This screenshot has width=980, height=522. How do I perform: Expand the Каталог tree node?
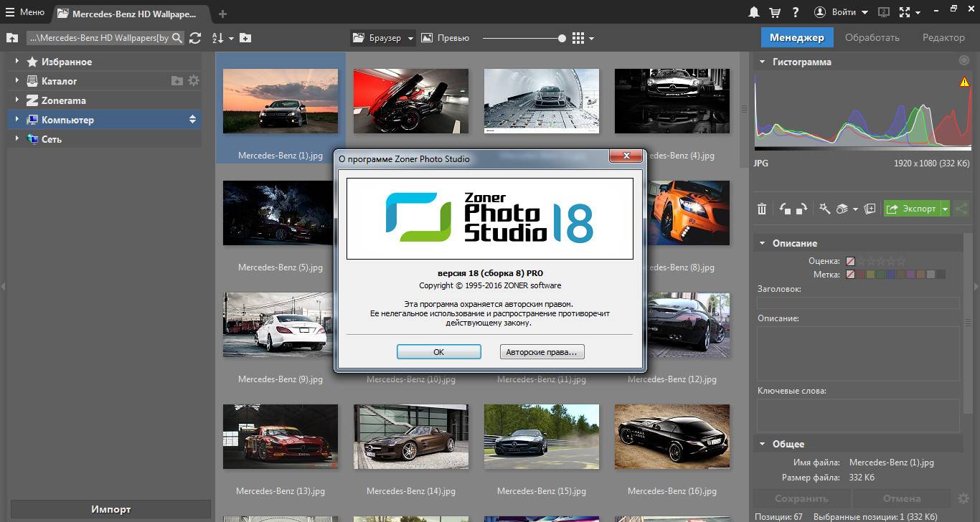click(17, 81)
